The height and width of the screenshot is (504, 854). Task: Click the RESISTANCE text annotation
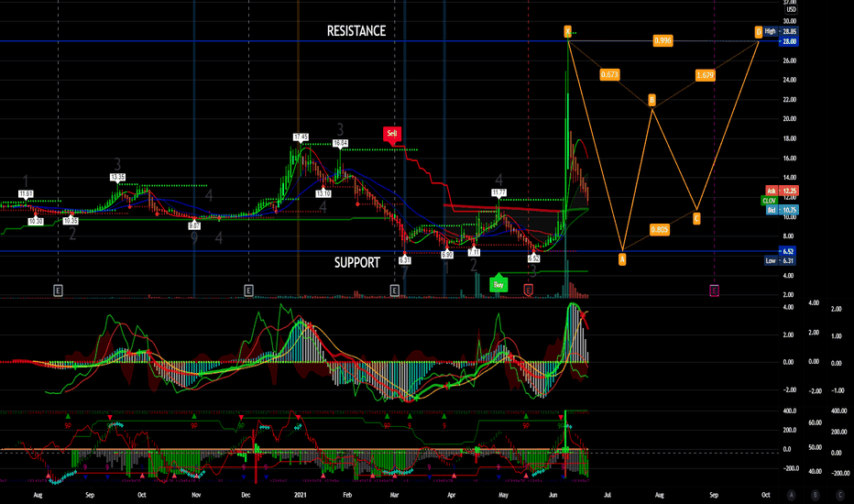coord(356,31)
